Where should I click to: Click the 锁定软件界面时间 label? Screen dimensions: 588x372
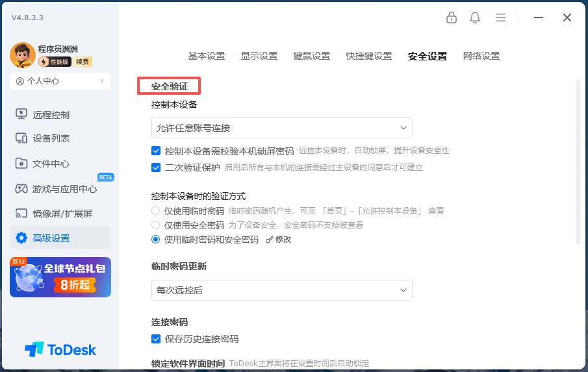pyautogui.click(x=188, y=364)
